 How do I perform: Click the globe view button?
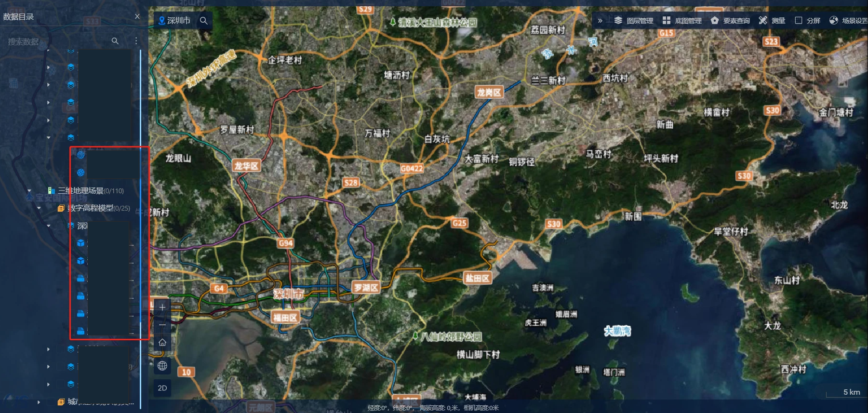162,366
